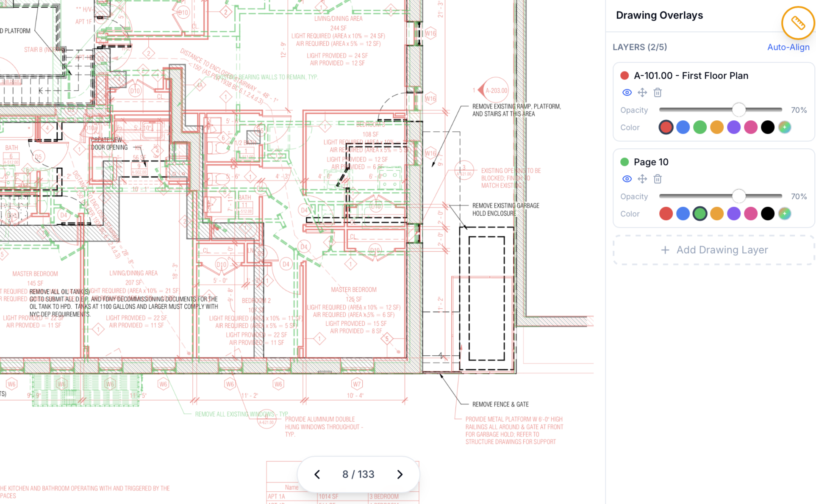Choose blue color for Page 10 layer

click(x=683, y=213)
